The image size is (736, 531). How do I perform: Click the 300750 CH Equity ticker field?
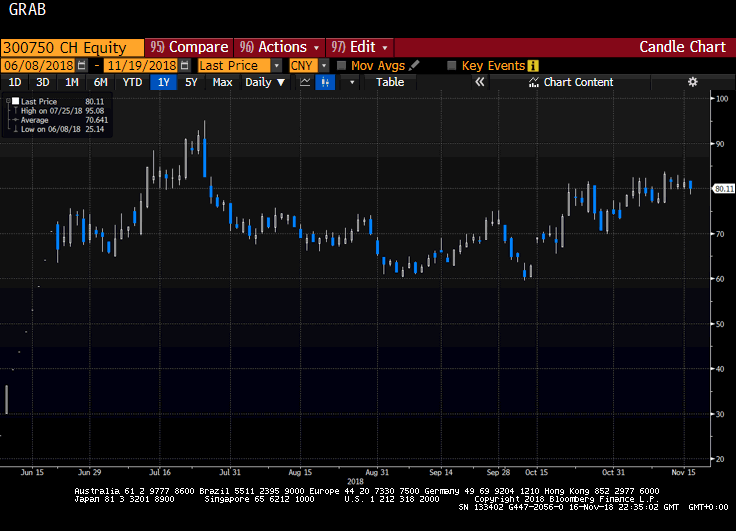70,47
